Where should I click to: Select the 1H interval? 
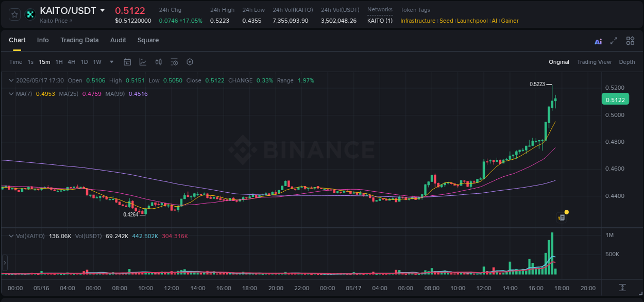[59, 62]
